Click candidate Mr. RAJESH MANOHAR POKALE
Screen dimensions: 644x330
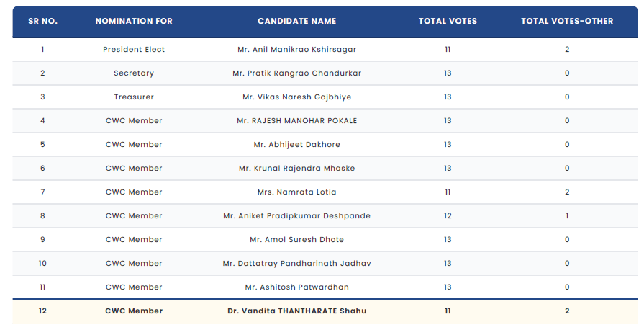coord(296,121)
